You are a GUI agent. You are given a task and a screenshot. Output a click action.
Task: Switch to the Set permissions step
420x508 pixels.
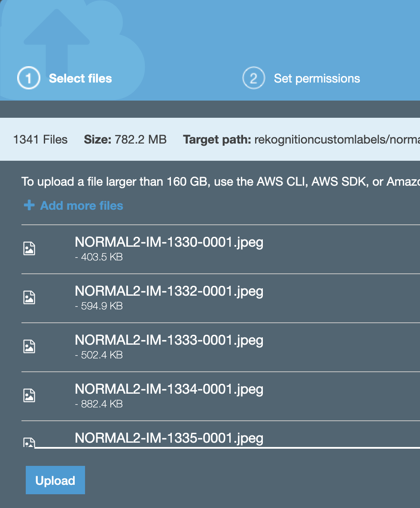point(317,78)
